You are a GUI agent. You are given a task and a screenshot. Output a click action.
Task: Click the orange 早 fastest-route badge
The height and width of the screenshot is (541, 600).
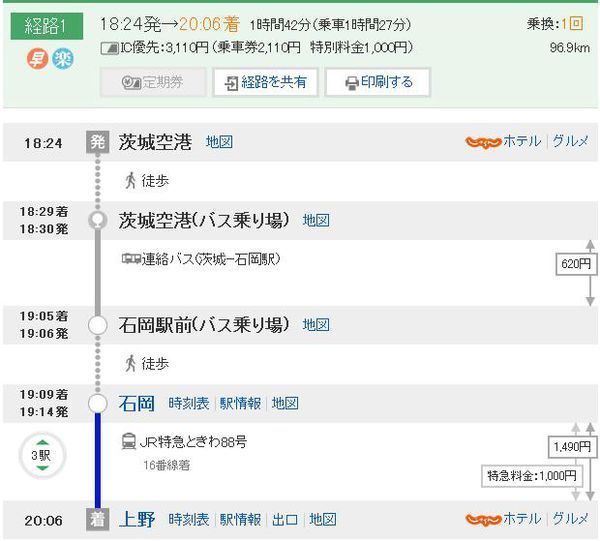click(37, 59)
